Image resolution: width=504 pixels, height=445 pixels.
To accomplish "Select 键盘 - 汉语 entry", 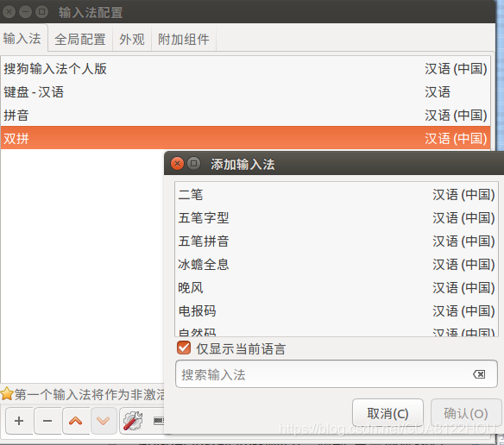I will click(x=246, y=92).
